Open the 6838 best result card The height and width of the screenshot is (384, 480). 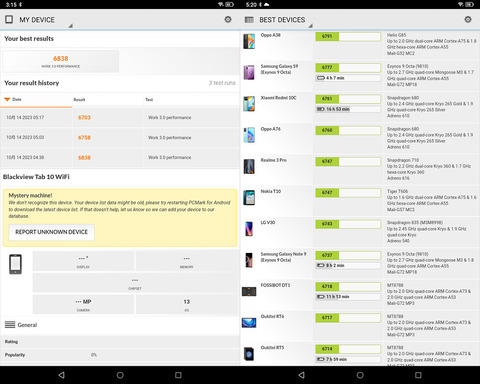point(61,61)
